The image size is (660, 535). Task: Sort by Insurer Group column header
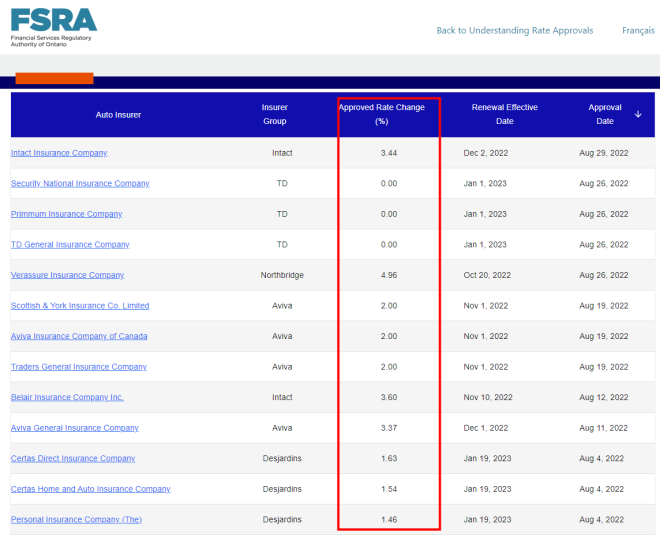274,114
